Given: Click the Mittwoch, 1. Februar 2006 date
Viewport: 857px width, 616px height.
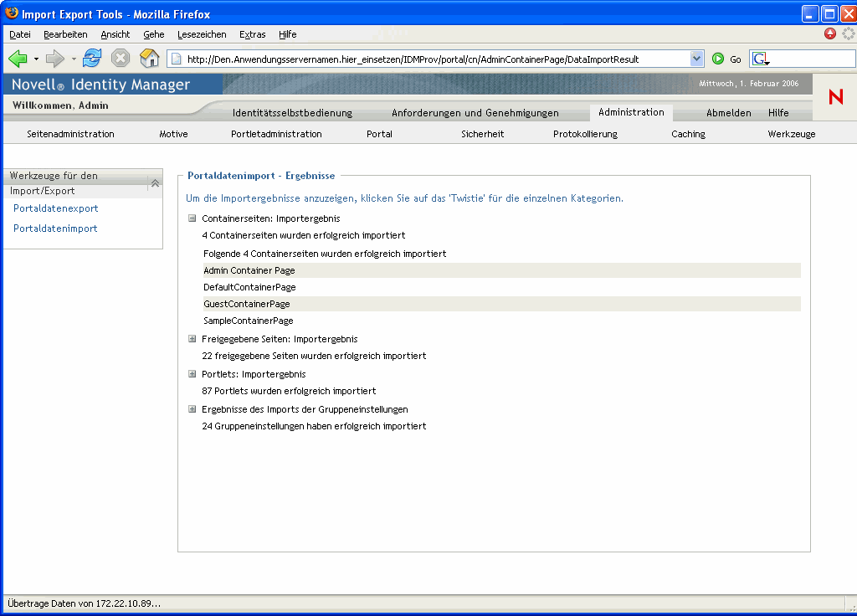Looking at the screenshot, I should click(748, 84).
